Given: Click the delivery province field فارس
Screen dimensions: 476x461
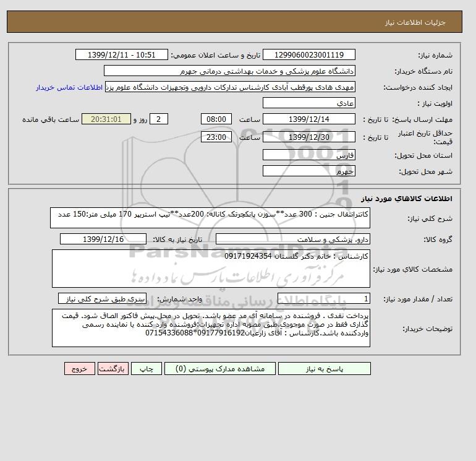Looking at the screenshot, I should click(x=309, y=155).
